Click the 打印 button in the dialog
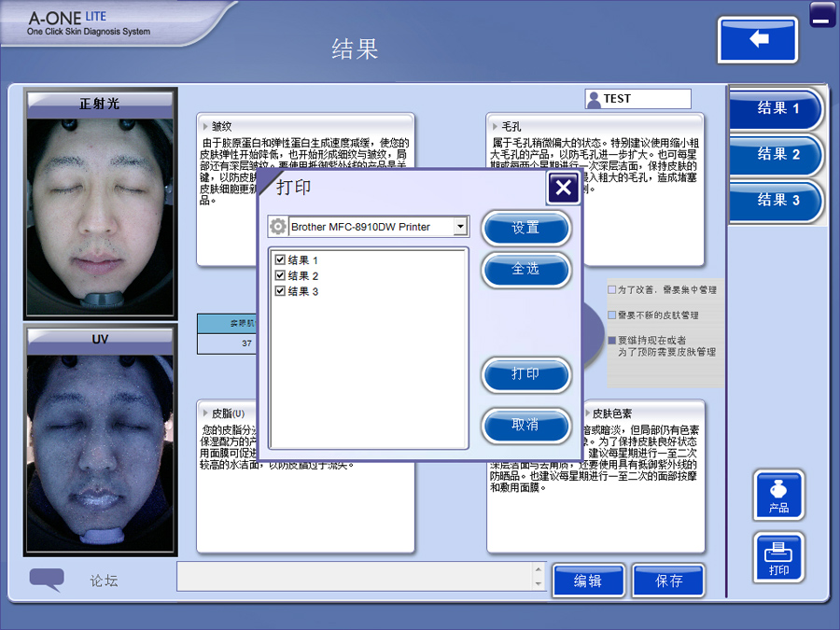 coord(525,374)
